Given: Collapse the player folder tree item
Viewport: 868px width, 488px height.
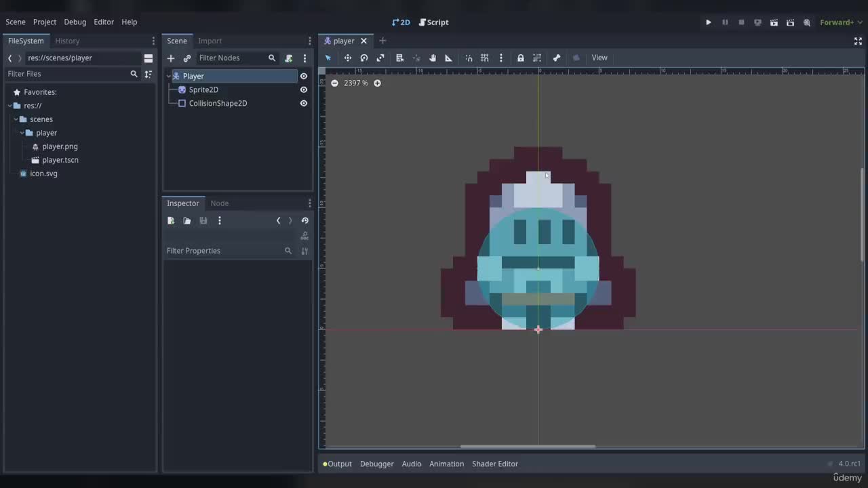Looking at the screenshot, I should (x=22, y=133).
